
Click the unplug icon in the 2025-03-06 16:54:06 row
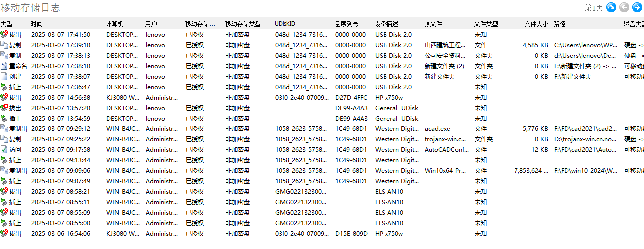(4, 233)
